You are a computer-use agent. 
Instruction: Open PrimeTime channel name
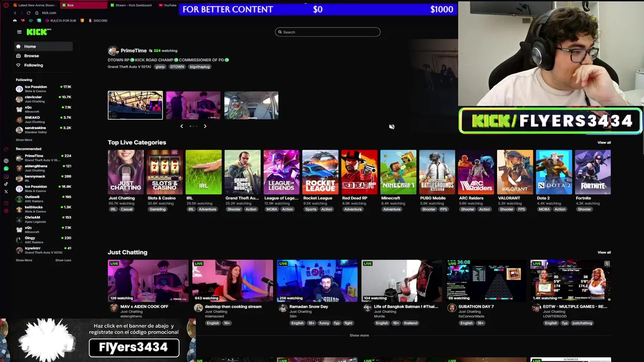pyautogui.click(x=134, y=51)
